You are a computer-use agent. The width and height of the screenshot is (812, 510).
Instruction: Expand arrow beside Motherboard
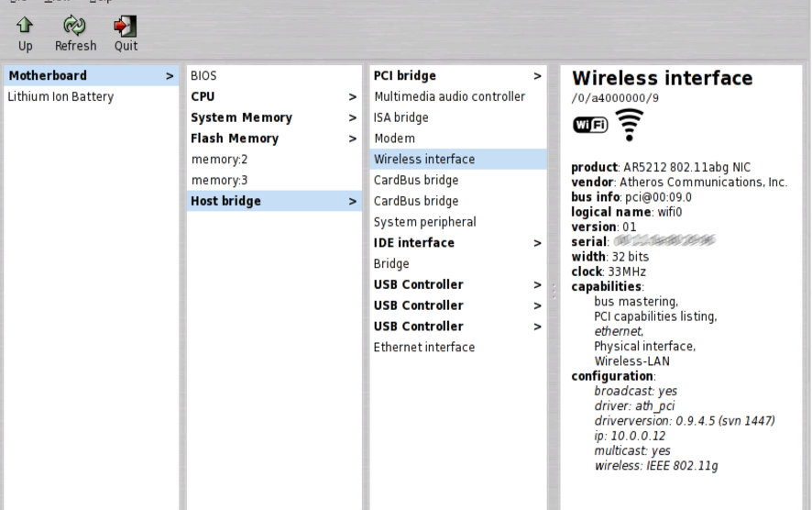[x=170, y=76]
